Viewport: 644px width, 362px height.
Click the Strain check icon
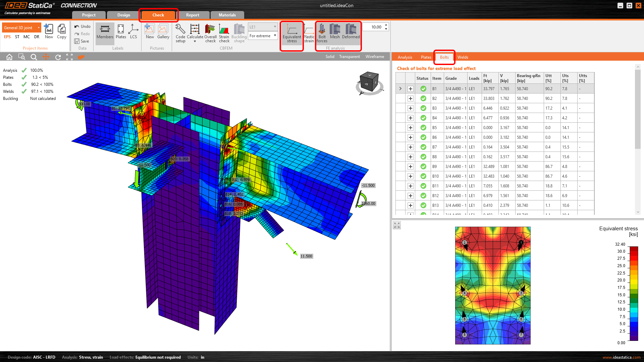point(224,33)
